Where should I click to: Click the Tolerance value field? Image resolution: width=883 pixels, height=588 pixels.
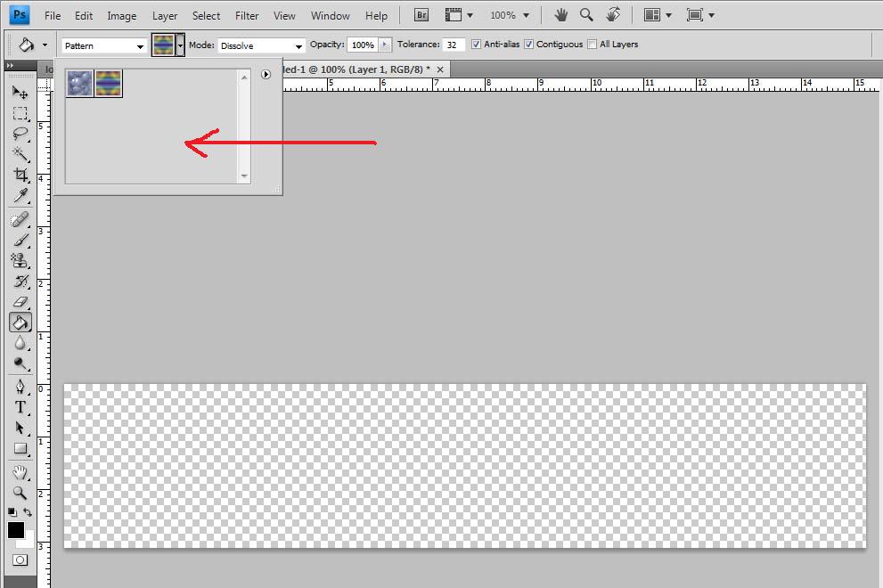454,45
